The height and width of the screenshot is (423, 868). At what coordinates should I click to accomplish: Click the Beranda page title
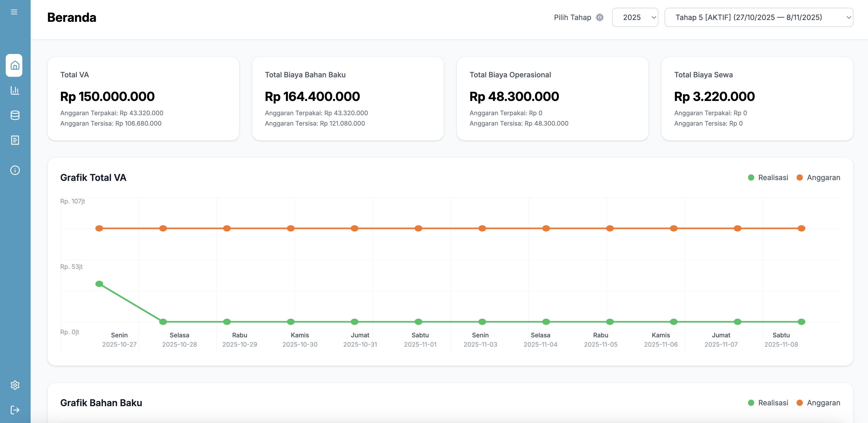point(71,17)
